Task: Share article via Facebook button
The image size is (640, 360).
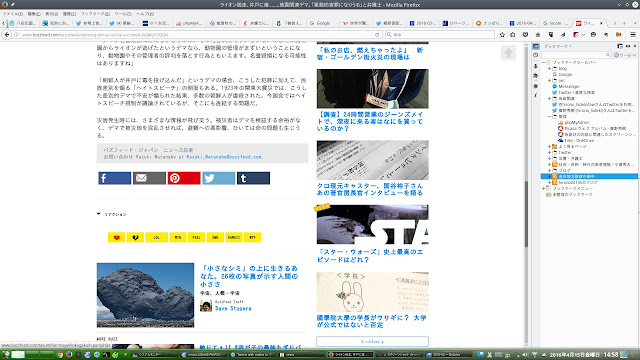Action: [114, 178]
